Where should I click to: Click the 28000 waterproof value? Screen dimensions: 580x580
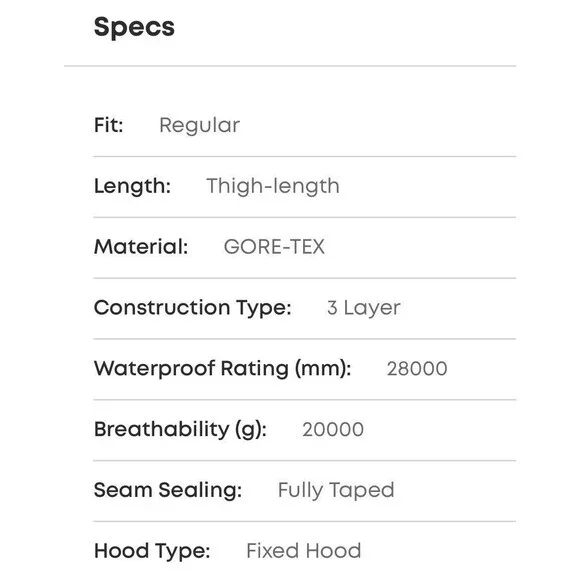click(417, 369)
